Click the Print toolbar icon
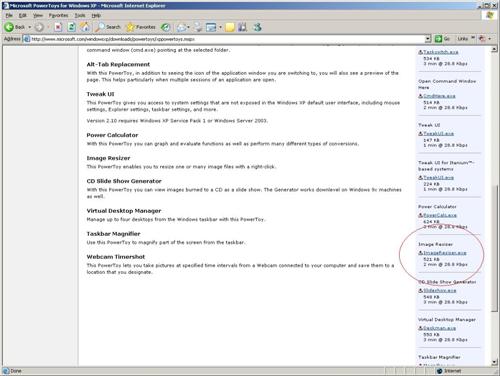 (198, 27)
